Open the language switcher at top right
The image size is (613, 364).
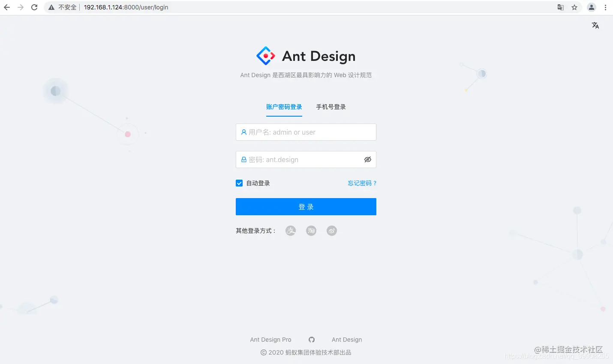595,25
